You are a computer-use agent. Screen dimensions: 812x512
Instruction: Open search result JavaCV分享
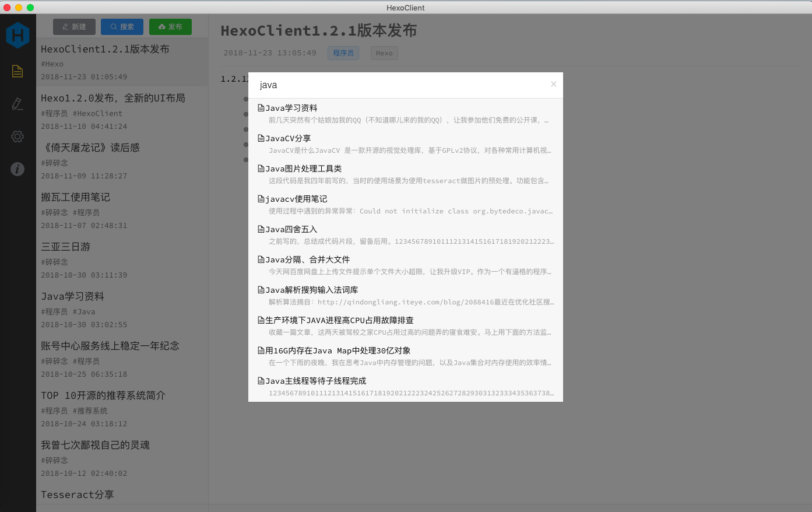406,144
